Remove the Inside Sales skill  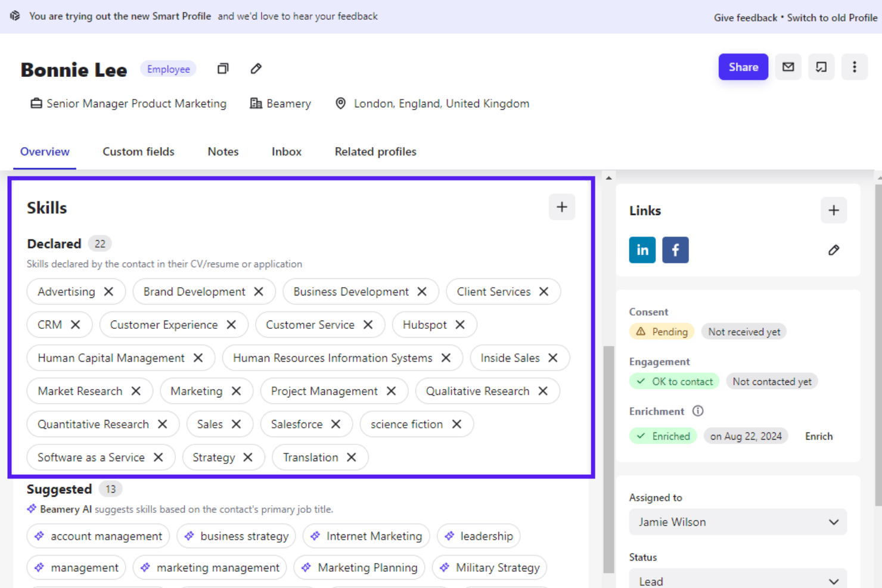pos(553,357)
